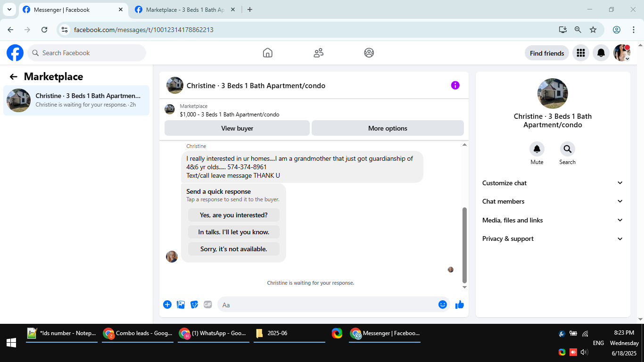This screenshot has width=644, height=362.
Task: Send quick reply "In talks. I'll let you know."
Action: pyautogui.click(x=234, y=232)
